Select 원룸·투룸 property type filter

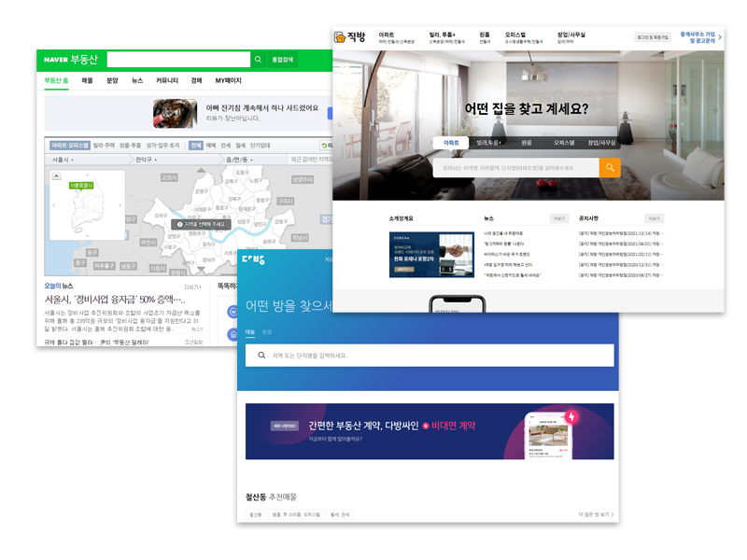tap(130, 146)
